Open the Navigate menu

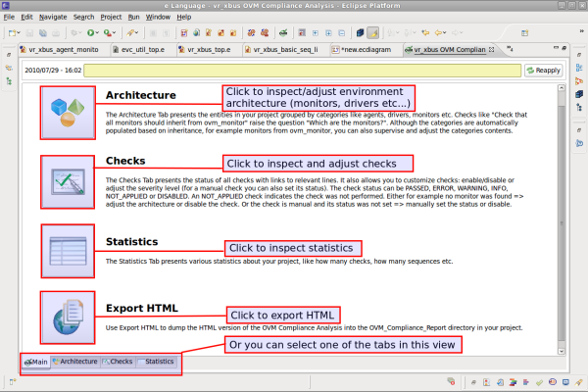pyautogui.click(x=53, y=17)
